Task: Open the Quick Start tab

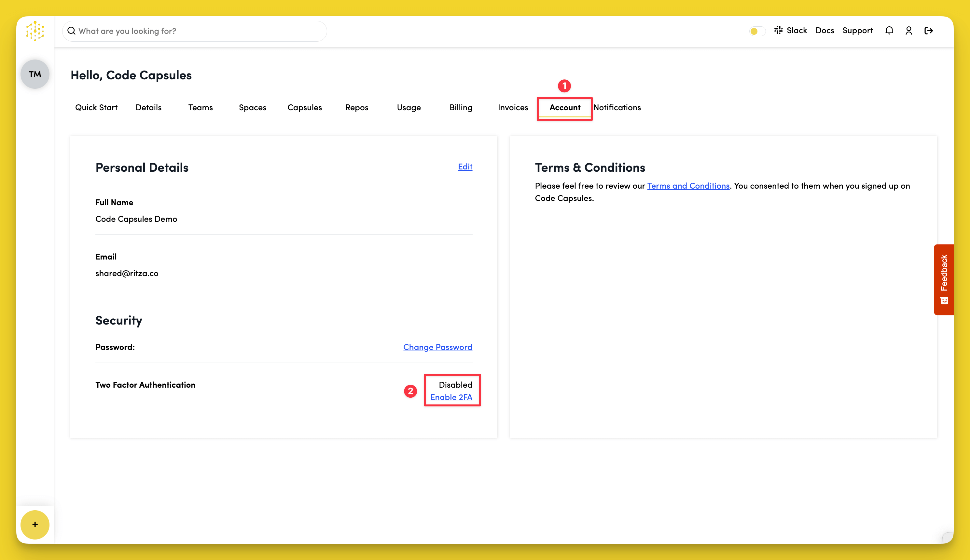Action: pyautogui.click(x=96, y=108)
